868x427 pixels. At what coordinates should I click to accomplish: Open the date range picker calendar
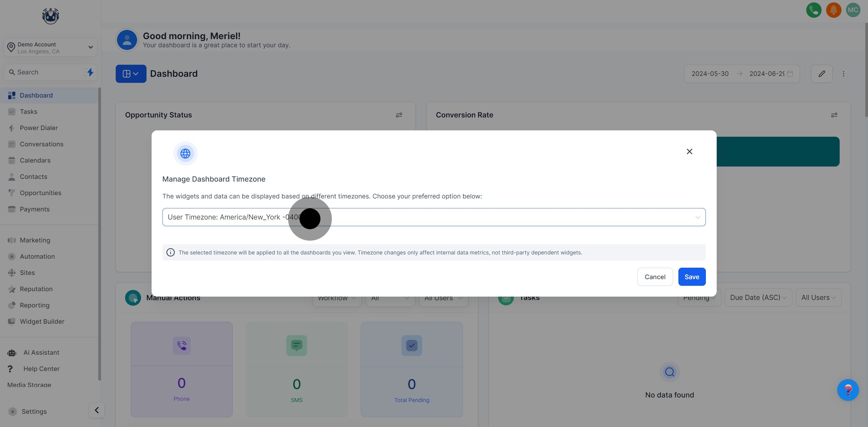(x=790, y=74)
